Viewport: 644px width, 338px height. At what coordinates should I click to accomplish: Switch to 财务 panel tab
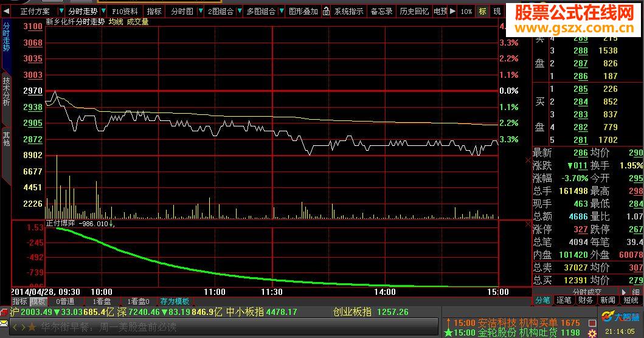pyautogui.click(x=585, y=300)
